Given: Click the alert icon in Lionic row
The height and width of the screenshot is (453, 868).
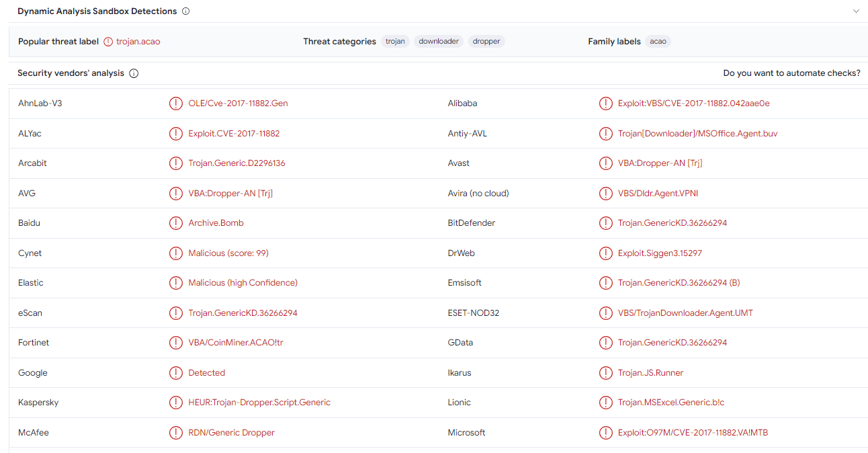Looking at the screenshot, I should 605,403.
